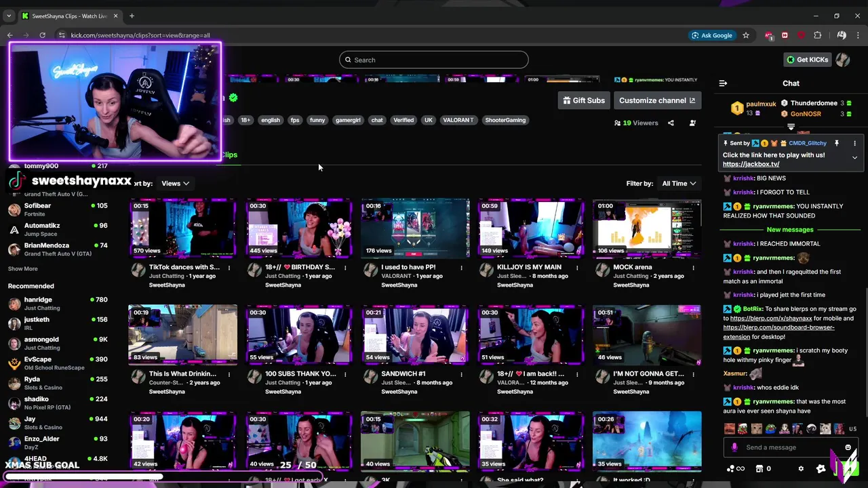This screenshot has height=488, width=868.
Task: Open pinned message three-dot options
Action: (x=854, y=143)
